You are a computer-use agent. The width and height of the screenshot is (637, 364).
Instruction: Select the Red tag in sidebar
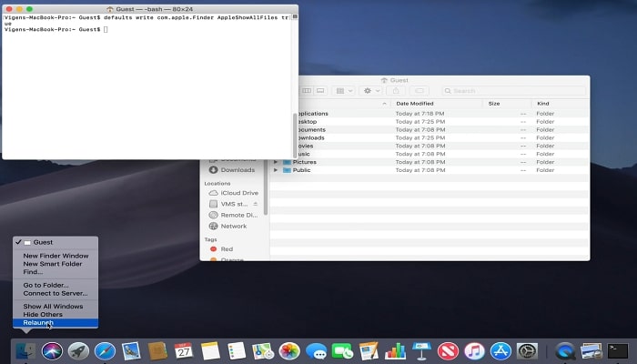pos(227,248)
